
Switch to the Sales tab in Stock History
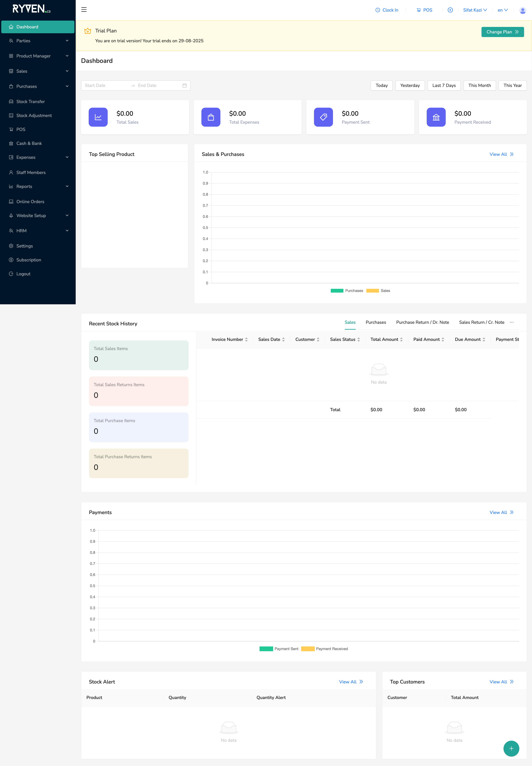[x=350, y=322]
